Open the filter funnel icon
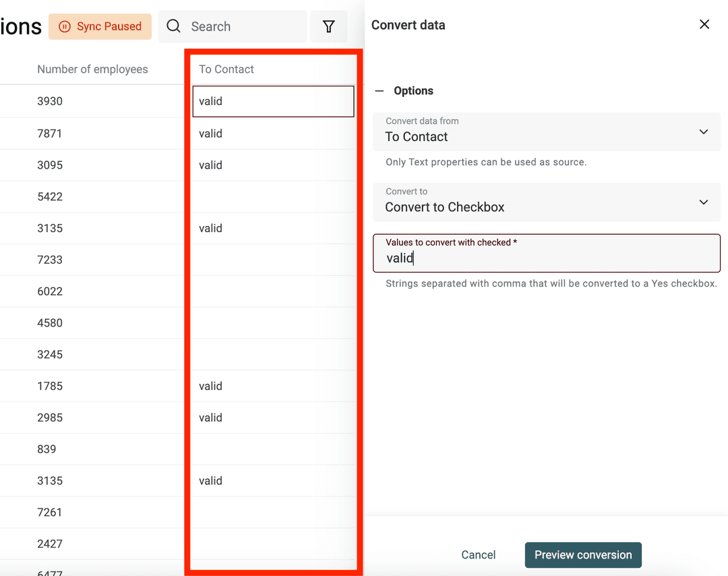The height and width of the screenshot is (576, 728). [329, 26]
